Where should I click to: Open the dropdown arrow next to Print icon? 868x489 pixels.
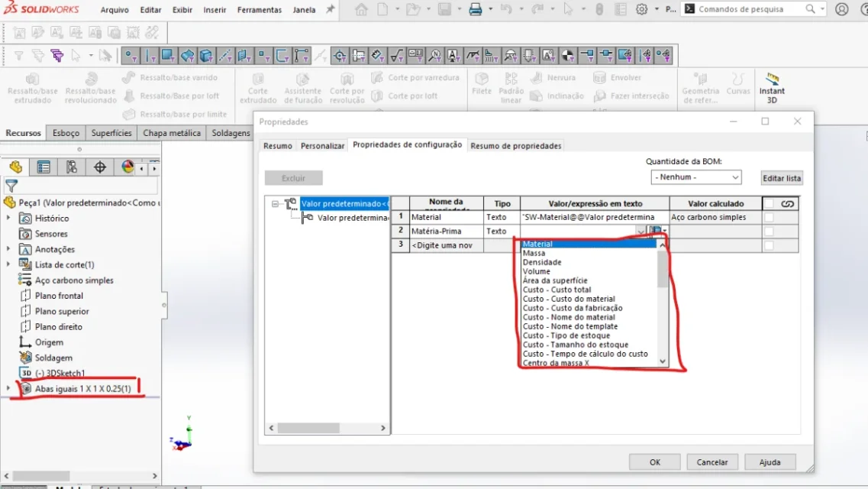tap(490, 9)
